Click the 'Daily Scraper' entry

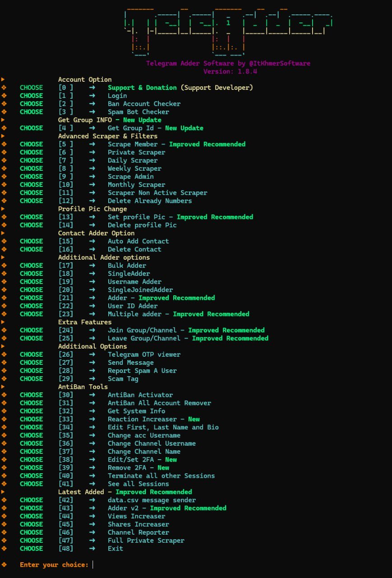click(x=133, y=161)
